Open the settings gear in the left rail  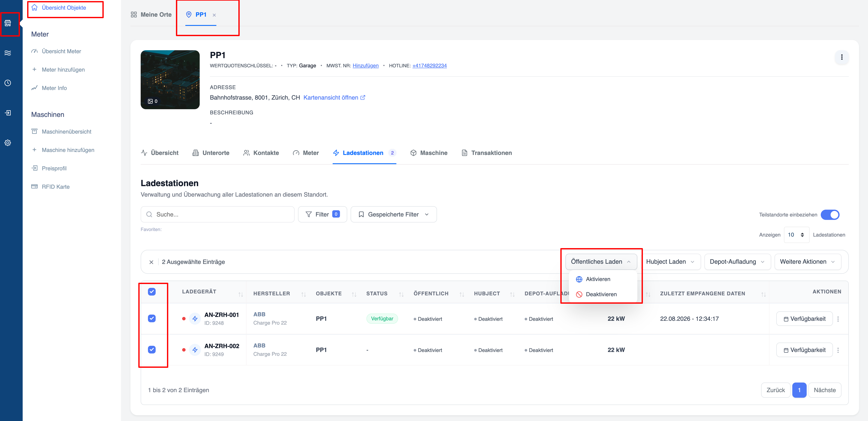tap(8, 143)
